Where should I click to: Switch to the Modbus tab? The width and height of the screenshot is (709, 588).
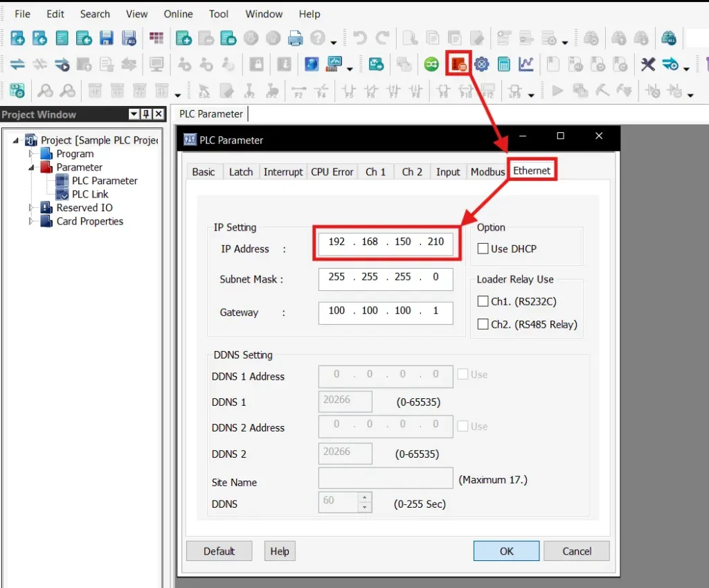tap(487, 171)
